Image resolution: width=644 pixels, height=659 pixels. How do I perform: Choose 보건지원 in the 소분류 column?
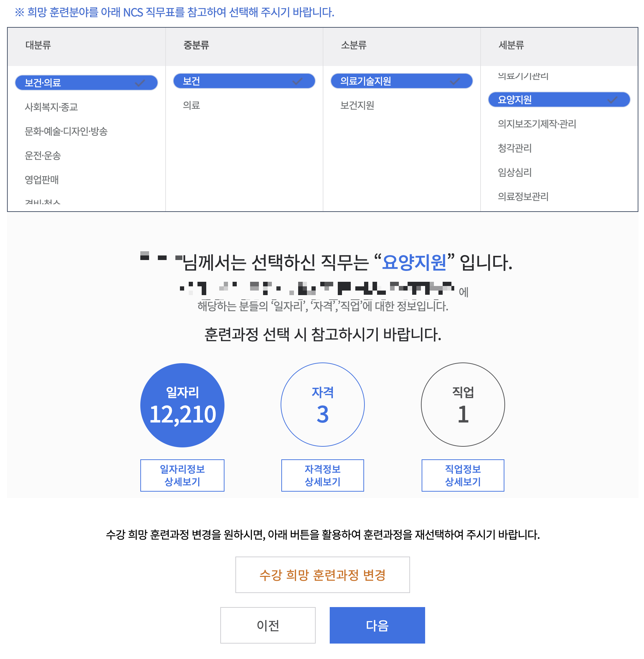357,104
